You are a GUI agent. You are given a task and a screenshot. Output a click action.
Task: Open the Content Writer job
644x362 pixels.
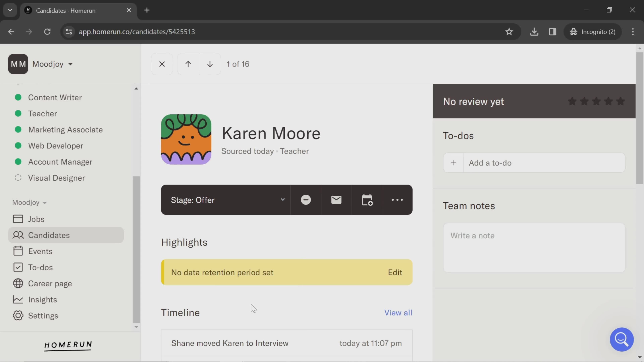point(55,97)
